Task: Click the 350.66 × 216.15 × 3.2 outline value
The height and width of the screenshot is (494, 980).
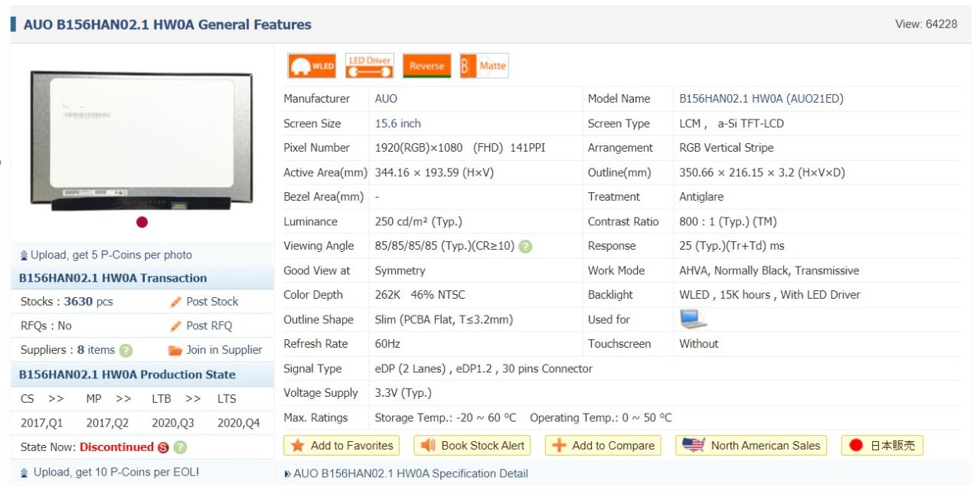Action: click(762, 172)
